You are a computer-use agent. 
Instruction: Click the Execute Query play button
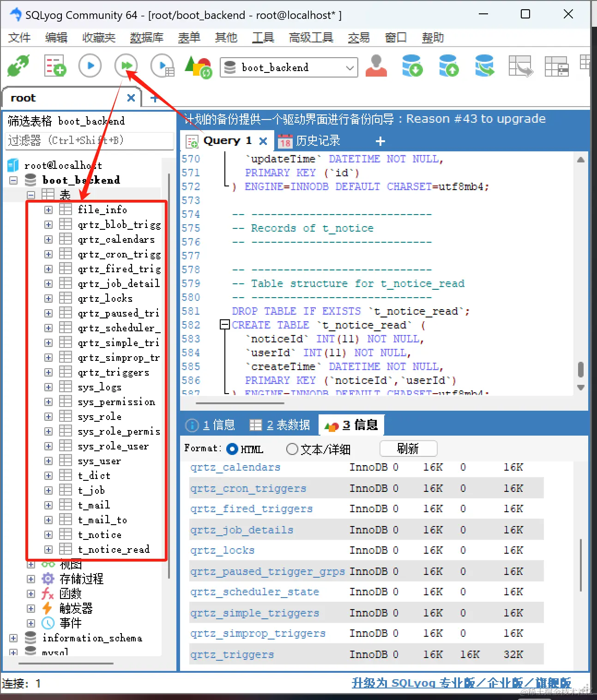tap(90, 66)
